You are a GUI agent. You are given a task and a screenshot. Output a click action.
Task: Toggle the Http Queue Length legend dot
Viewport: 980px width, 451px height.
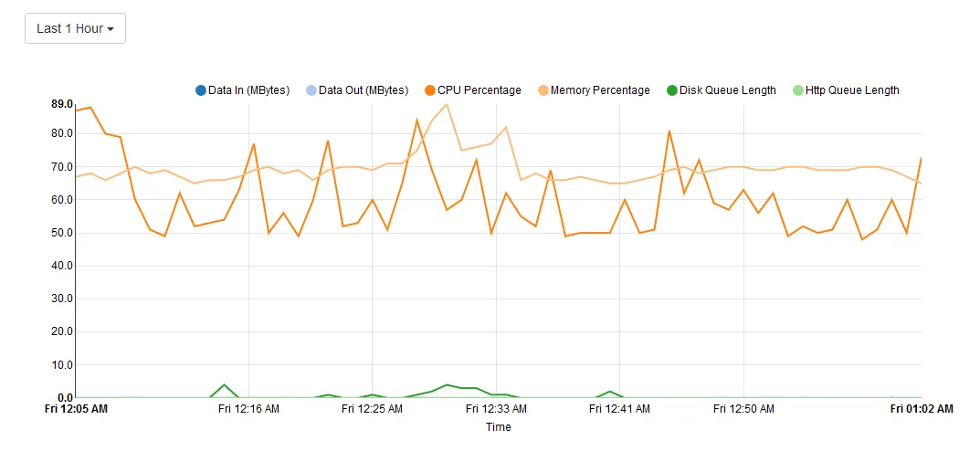click(x=797, y=90)
